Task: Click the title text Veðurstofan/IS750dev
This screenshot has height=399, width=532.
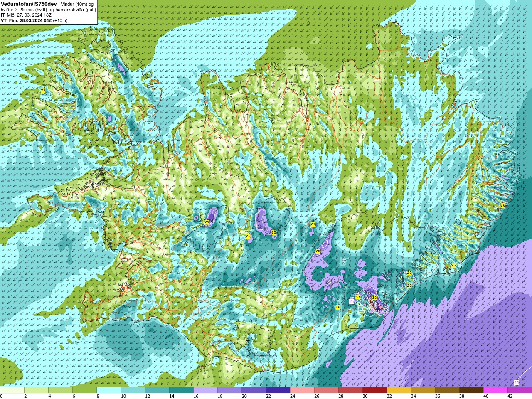Action: point(29,4)
